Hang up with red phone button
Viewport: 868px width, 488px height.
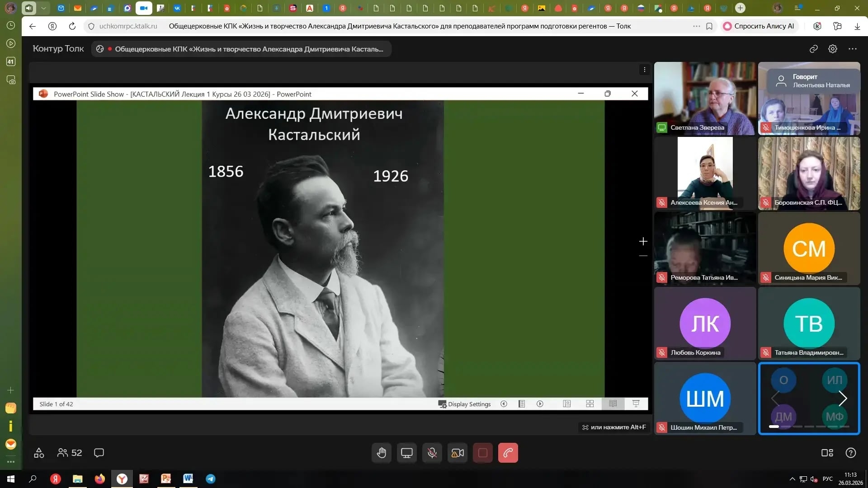coord(508,453)
